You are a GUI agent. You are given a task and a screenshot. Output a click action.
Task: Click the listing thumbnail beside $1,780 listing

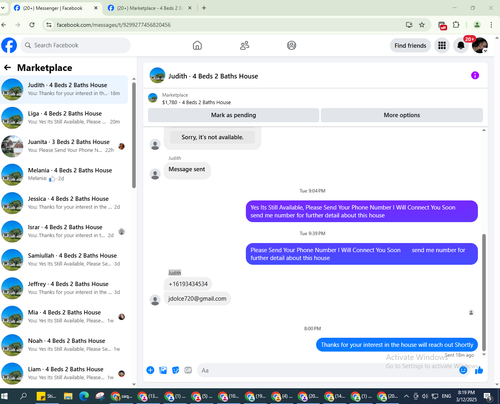(153, 98)
